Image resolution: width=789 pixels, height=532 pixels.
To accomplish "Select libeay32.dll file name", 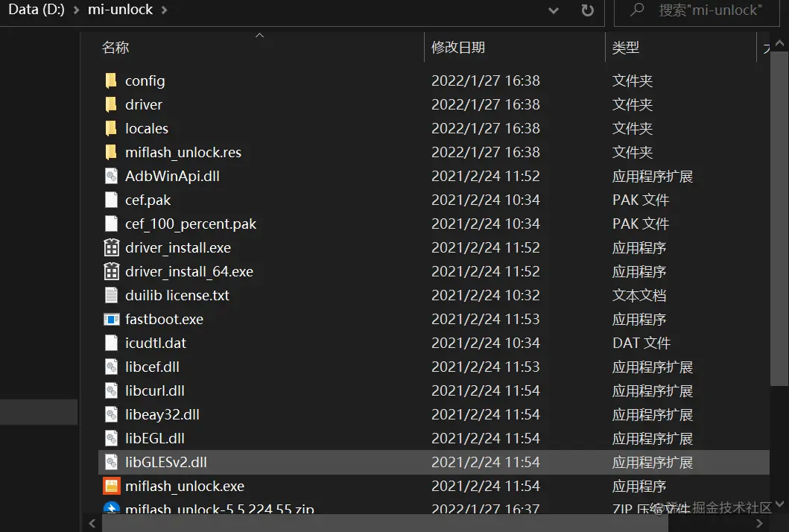I will [x=162, y=414].
